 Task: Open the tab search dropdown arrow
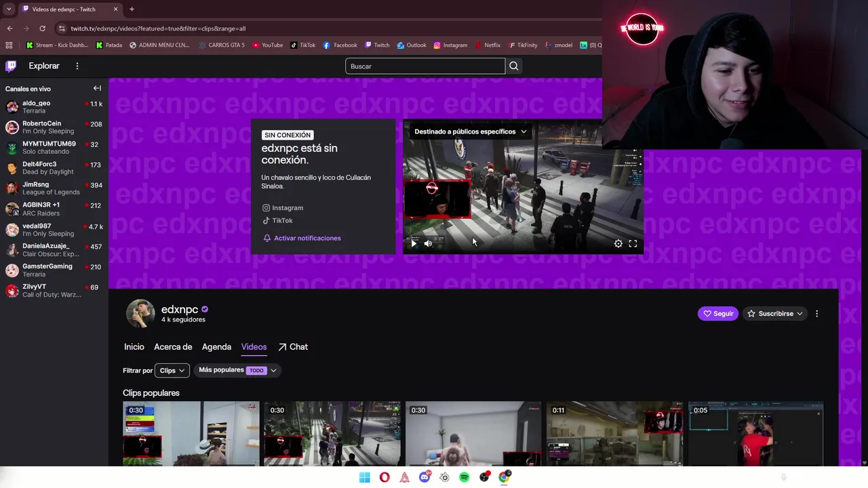[x=8, y=9]
